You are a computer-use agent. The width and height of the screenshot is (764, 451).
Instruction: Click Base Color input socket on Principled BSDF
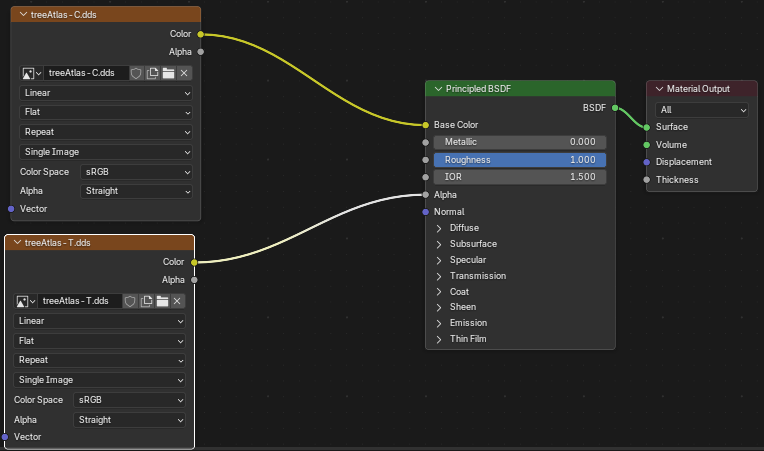point(426,125)
